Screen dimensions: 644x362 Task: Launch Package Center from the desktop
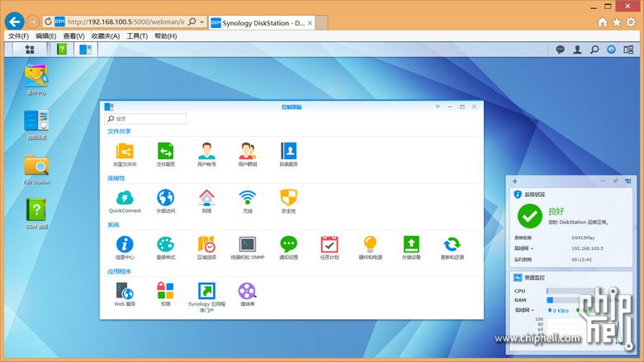pyautogui.click(x=36, y=76)
